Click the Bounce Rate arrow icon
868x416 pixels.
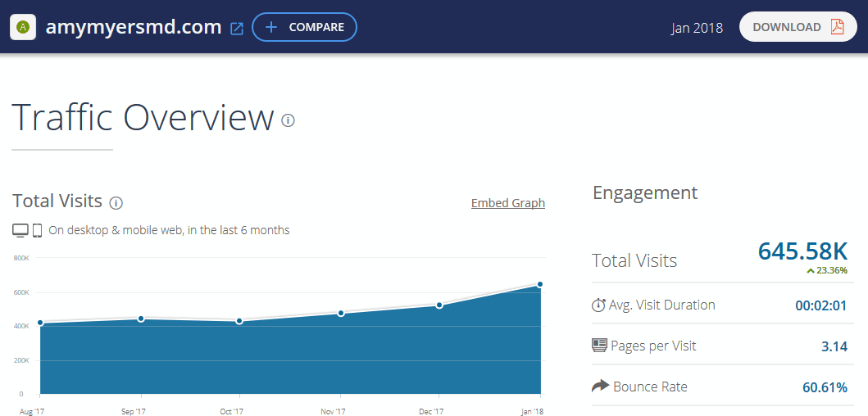pyautogui.click(x=600, y=387)
